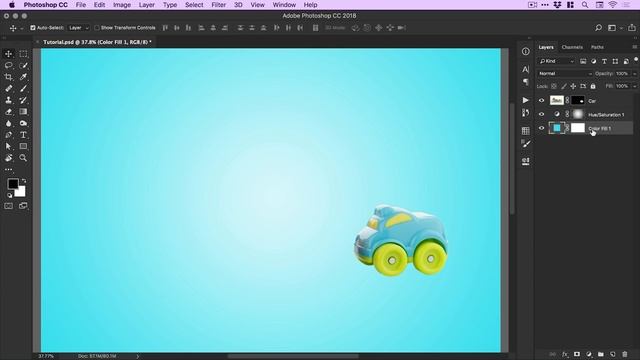This screenshot has height=360, width=640.
Task: Select the History Brush tool
Action: click(x=23, y=100)
